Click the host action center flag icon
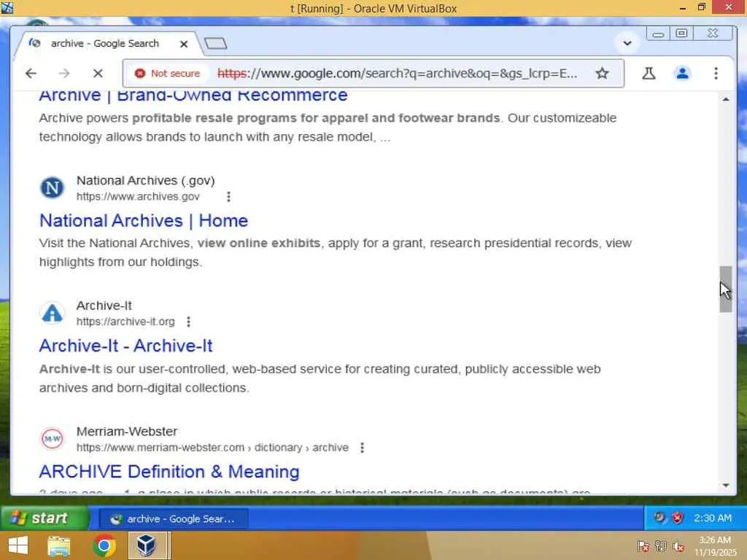This screenshot has height=560, width=747. pyautogui.click(x=643, y=547)
